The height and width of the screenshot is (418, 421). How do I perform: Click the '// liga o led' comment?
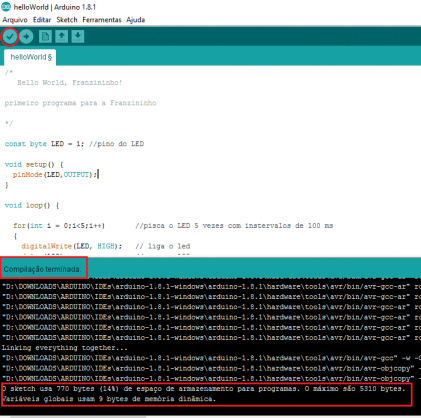pos(163,246)
